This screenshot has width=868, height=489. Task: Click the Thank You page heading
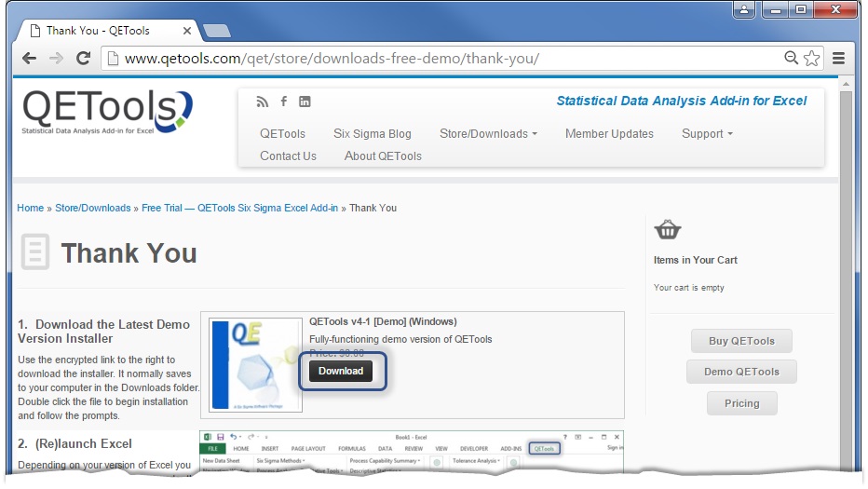tap(129, 253)
